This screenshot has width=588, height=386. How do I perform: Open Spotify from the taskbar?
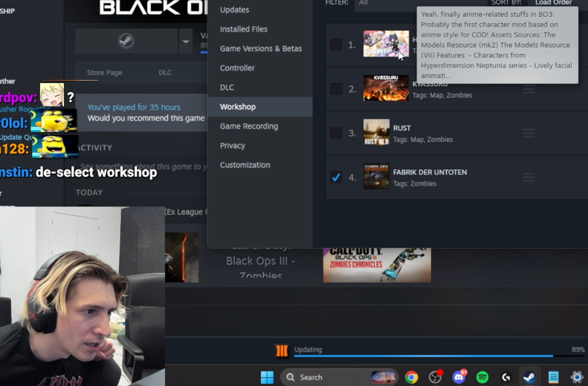coord(482,377)
